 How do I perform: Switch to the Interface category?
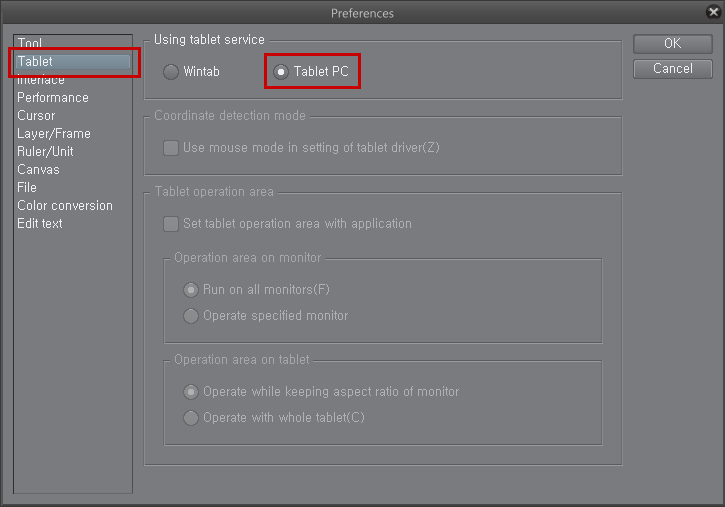[x=41, y=80]
